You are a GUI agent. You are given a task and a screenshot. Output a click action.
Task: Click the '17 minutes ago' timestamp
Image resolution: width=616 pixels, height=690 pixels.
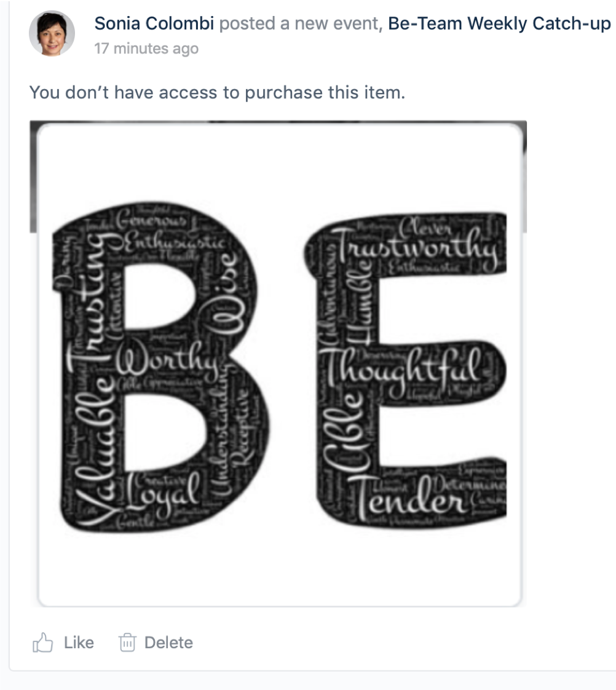point(146,49)
